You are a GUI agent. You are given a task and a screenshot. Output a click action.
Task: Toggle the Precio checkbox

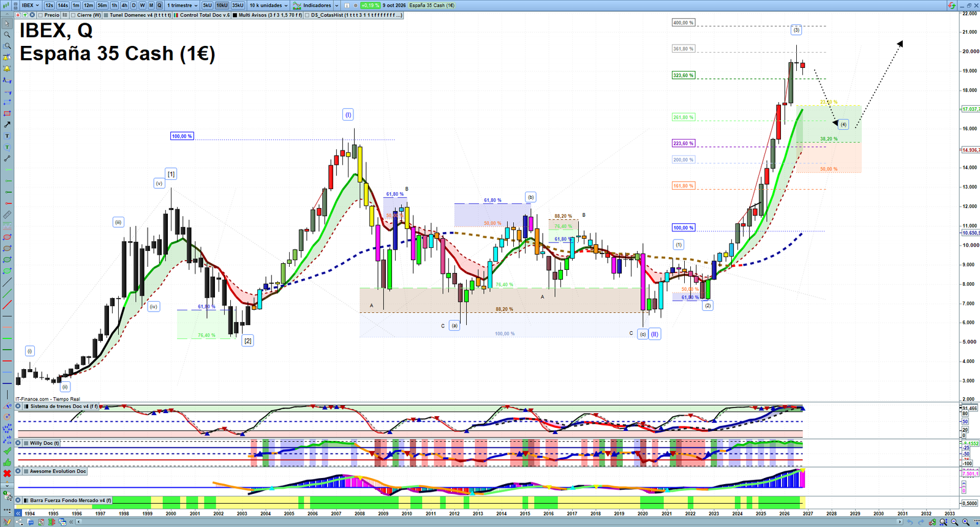point(40,15)
